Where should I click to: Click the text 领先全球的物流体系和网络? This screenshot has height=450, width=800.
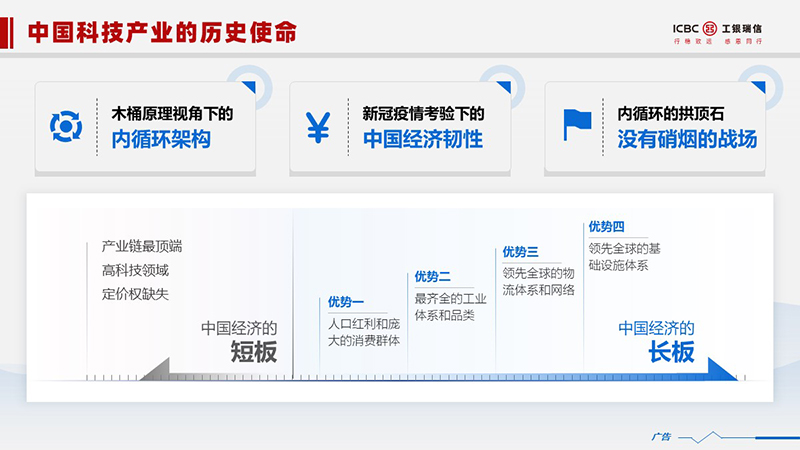pyautogui.click(x=539, y=282)
